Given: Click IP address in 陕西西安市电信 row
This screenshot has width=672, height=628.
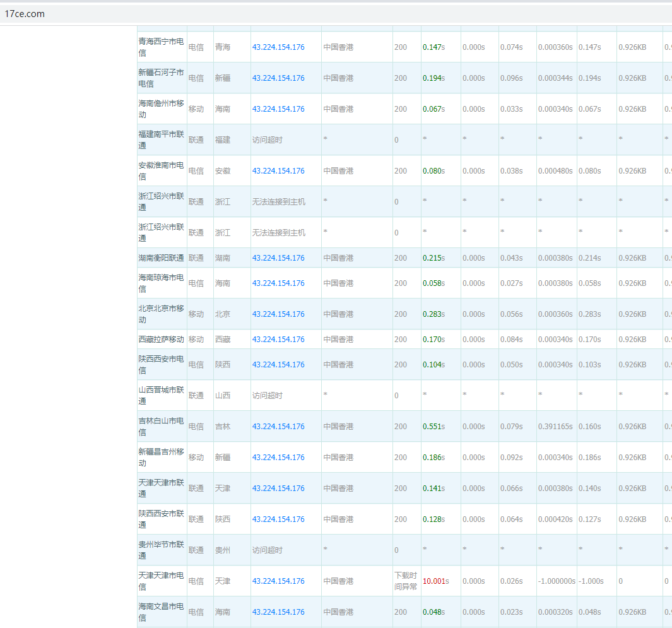Looking at the screenshot, I should click(278, 365).
